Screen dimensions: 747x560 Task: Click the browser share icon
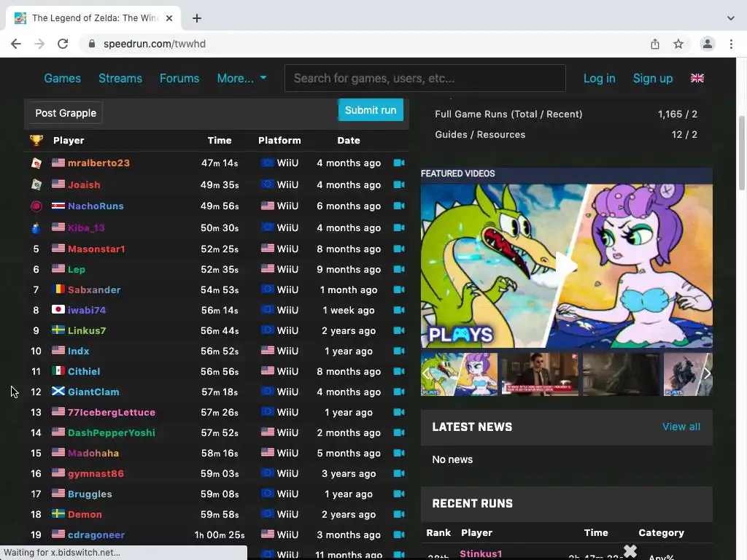coord(655,44)
